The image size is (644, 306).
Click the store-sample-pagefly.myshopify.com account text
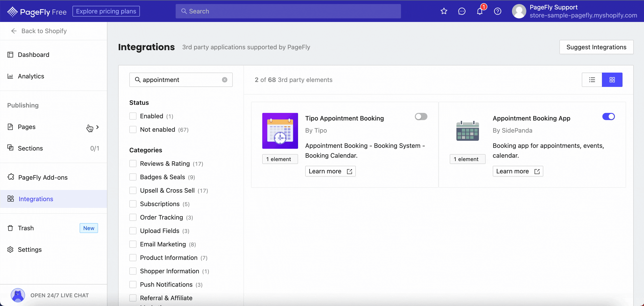(x=583, y=15)
